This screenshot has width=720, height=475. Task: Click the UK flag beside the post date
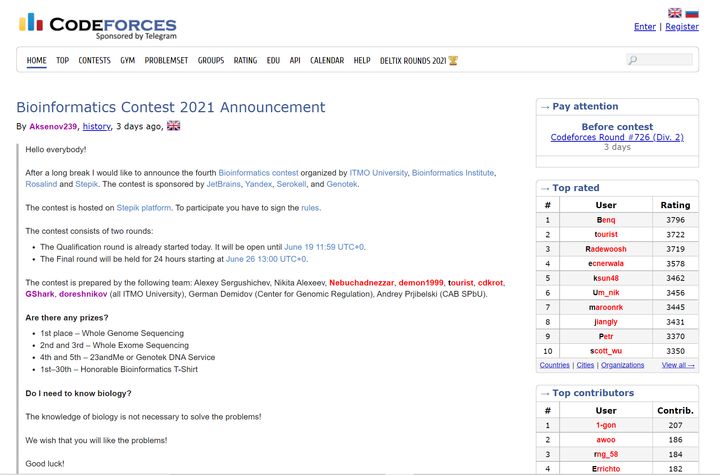point(173,125)
